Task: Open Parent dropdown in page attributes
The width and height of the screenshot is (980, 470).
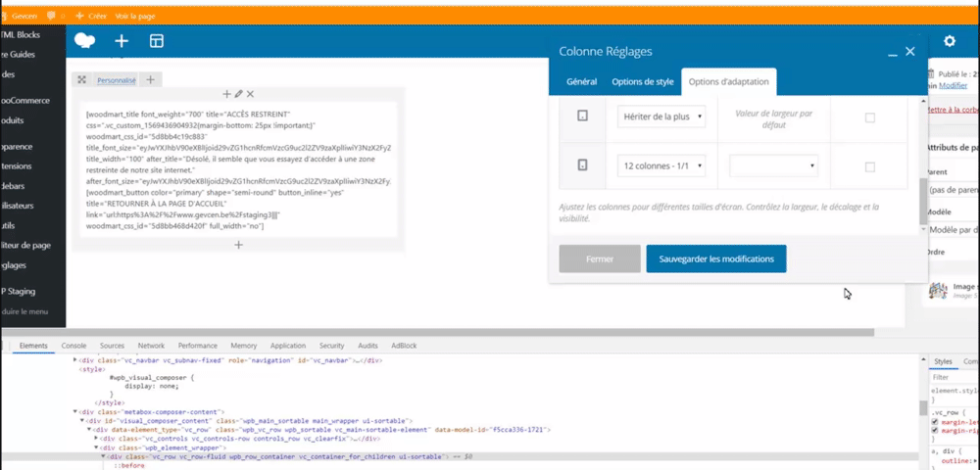Action: (x=952, y=189)
